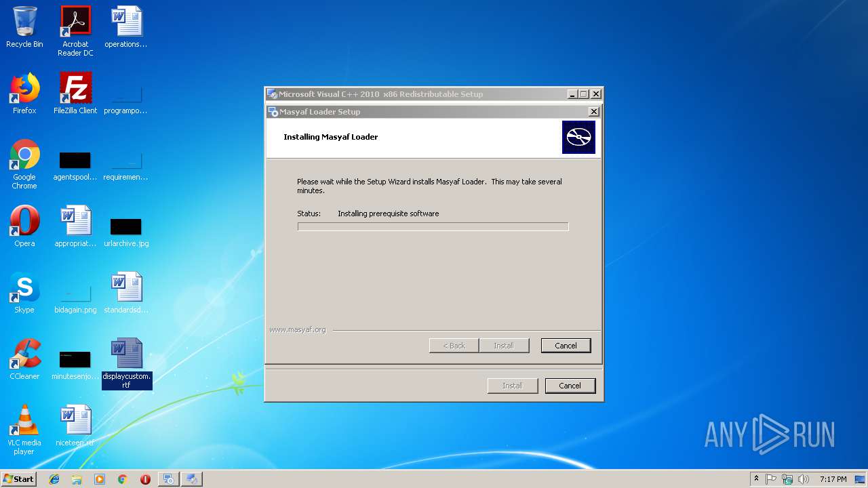Select the CCleaner desktop shortcut
The height and width of the screenshot is (488, 868).
point(24,359)
